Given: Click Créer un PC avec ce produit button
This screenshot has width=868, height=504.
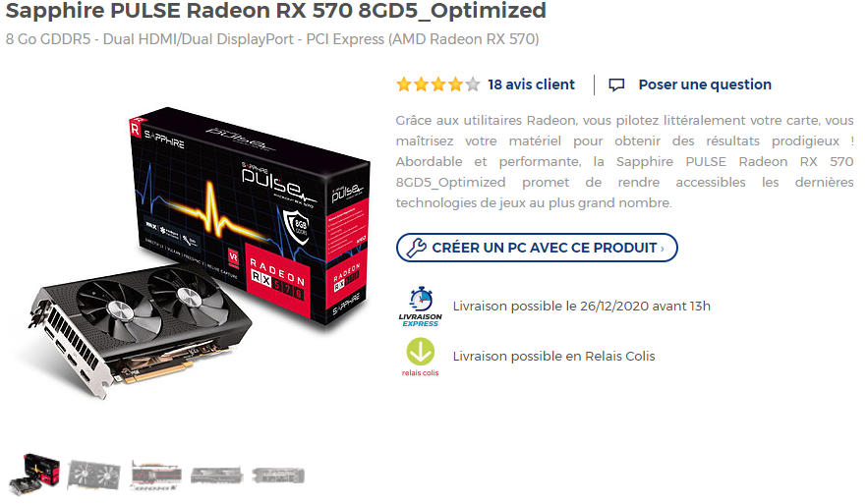Looking at the screenshot, I should coord(537,248).
